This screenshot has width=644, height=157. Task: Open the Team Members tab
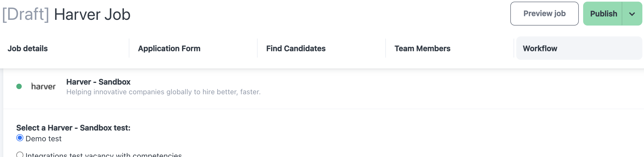click(x=423, y=48)
